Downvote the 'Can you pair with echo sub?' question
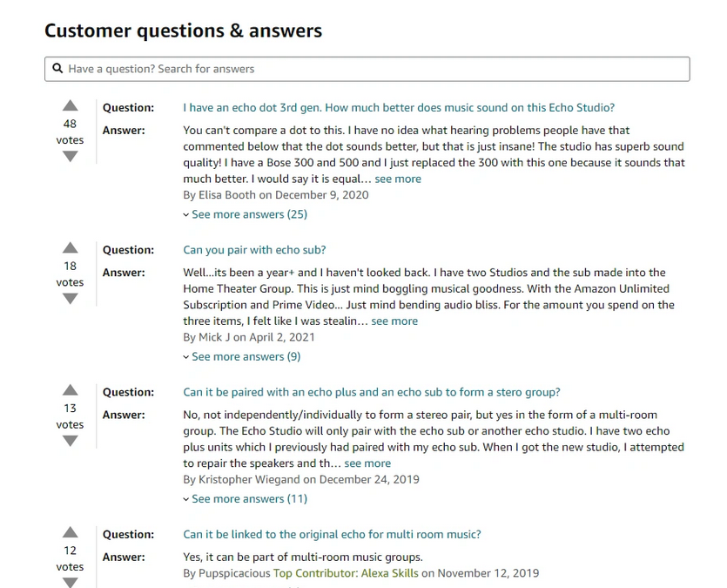The width and height of the screenshot is (727, 588). point(70,299)
